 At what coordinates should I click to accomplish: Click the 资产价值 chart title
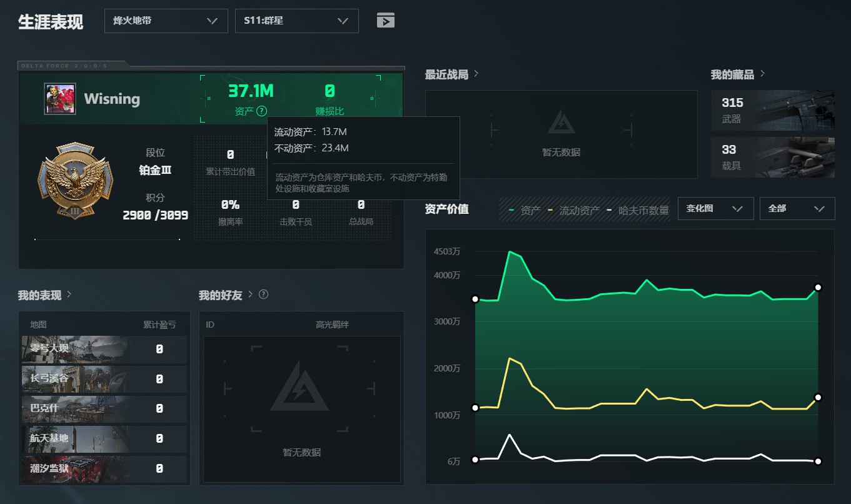(446, 209)
